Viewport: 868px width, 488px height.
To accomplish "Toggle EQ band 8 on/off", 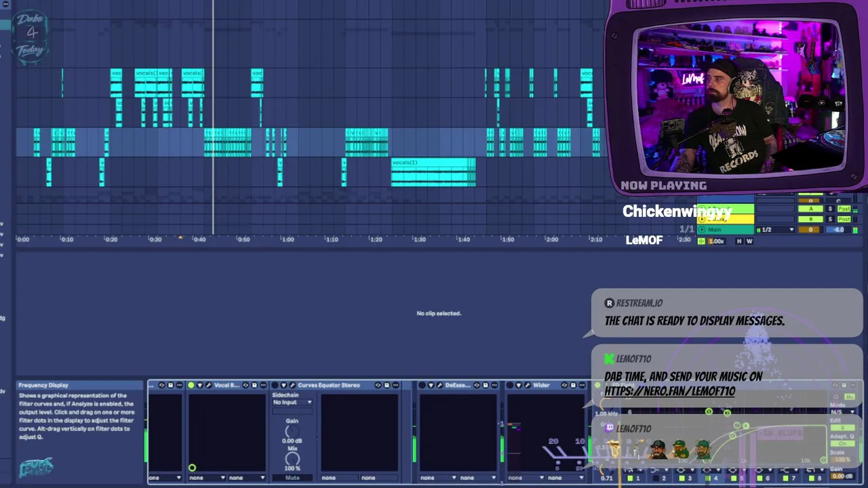I will [811, 479].
